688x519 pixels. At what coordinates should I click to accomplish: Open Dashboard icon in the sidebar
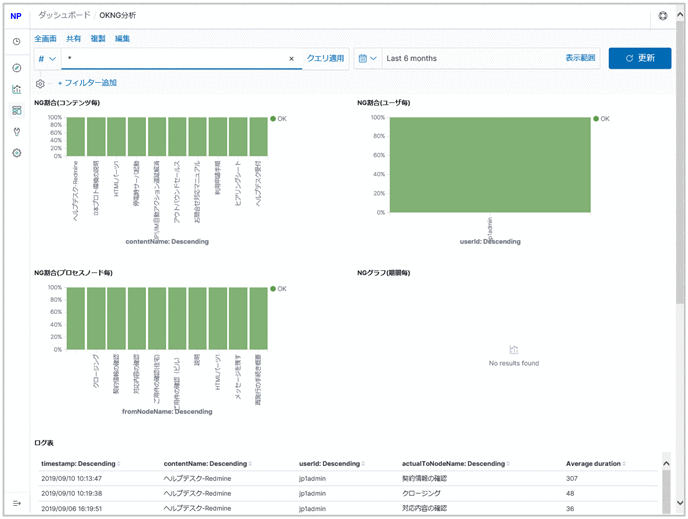16,110
